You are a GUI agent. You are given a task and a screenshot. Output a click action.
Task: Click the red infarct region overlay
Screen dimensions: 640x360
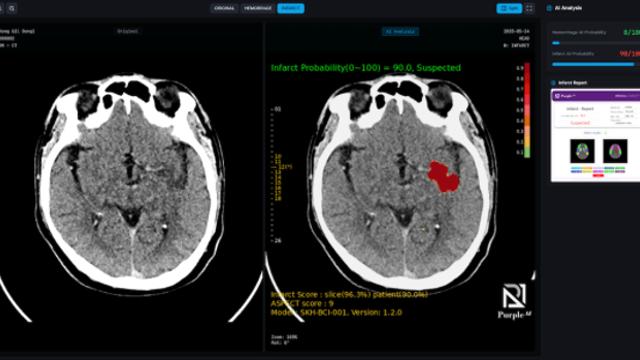pyautogui.click(x=444, y=176)
